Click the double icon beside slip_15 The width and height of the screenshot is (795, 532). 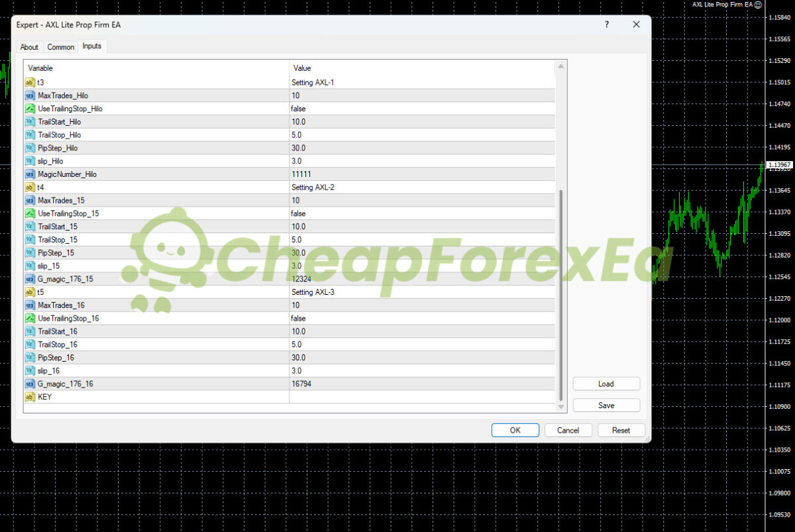point(30,266)
